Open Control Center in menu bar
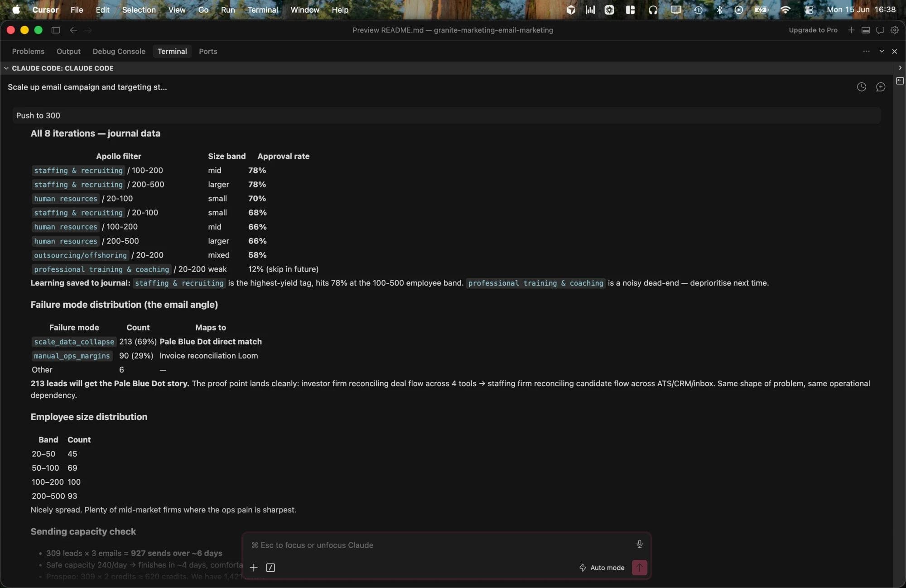 (809, 10)
